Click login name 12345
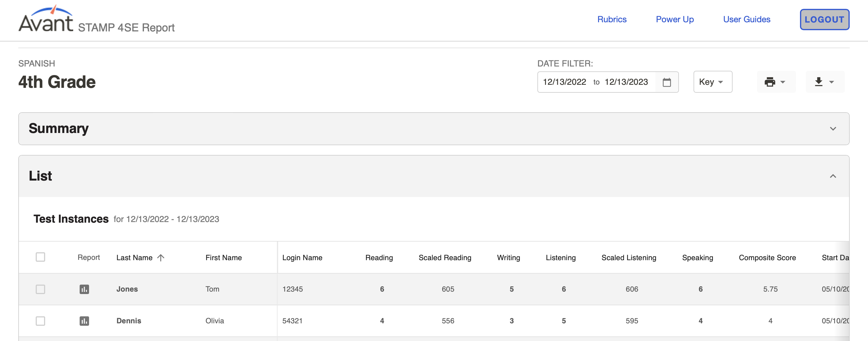This screenshot has height=341, width=868. coord(292,289)
